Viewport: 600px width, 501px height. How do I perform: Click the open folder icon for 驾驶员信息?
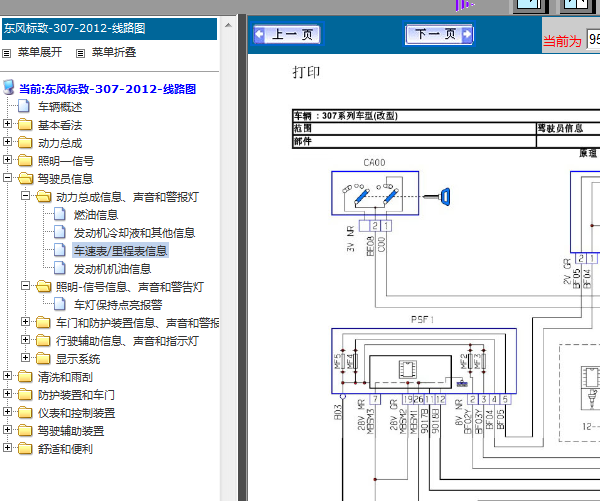tap(25, 178)
